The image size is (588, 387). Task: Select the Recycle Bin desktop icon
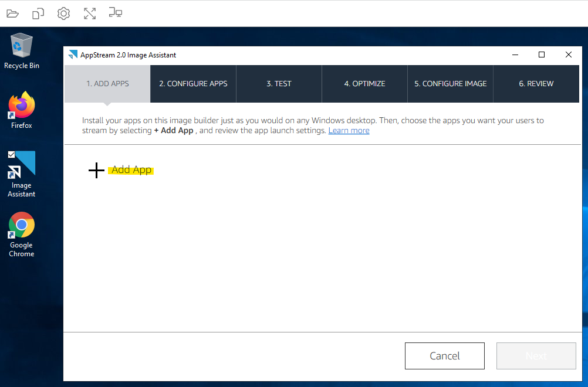tap(21, 52)
